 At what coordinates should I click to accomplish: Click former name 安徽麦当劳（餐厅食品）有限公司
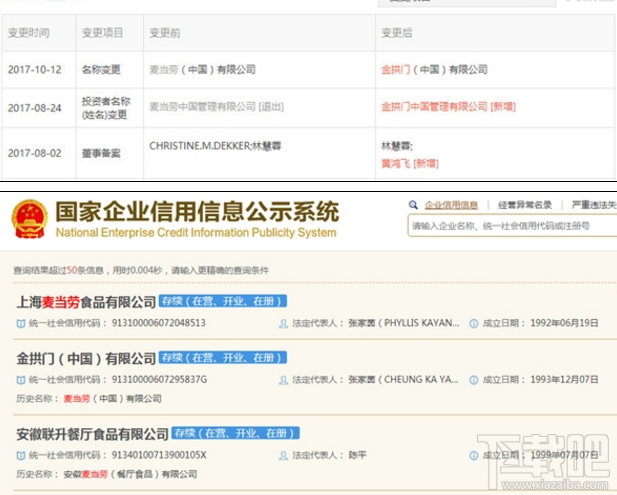(x=130, y=474)
